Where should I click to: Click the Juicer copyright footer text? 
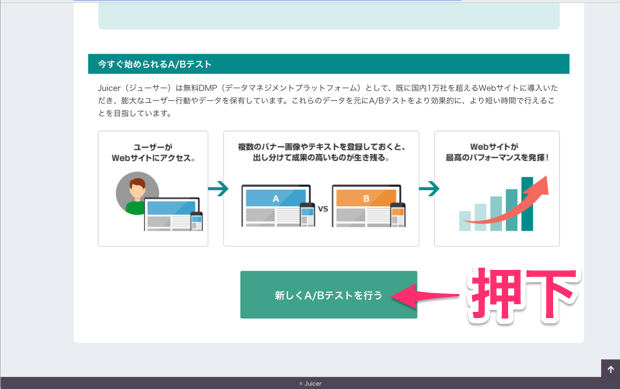click(x=310, y=383)
